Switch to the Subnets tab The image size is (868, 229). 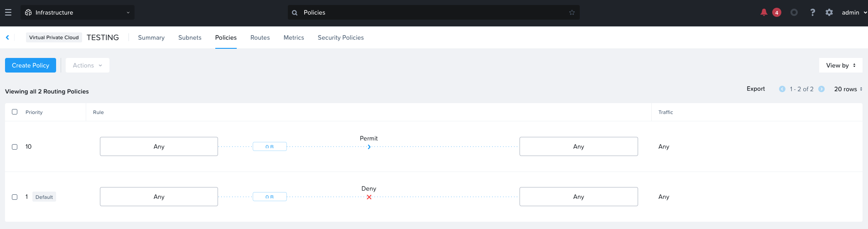190,37
